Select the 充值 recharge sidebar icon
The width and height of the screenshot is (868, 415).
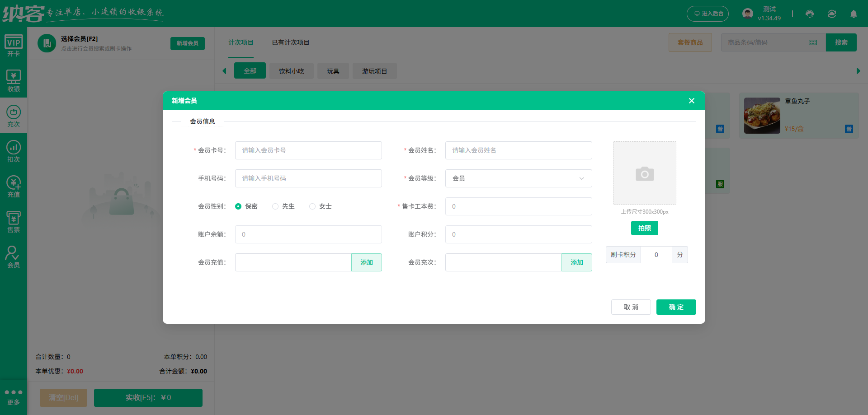coord(13,185)
